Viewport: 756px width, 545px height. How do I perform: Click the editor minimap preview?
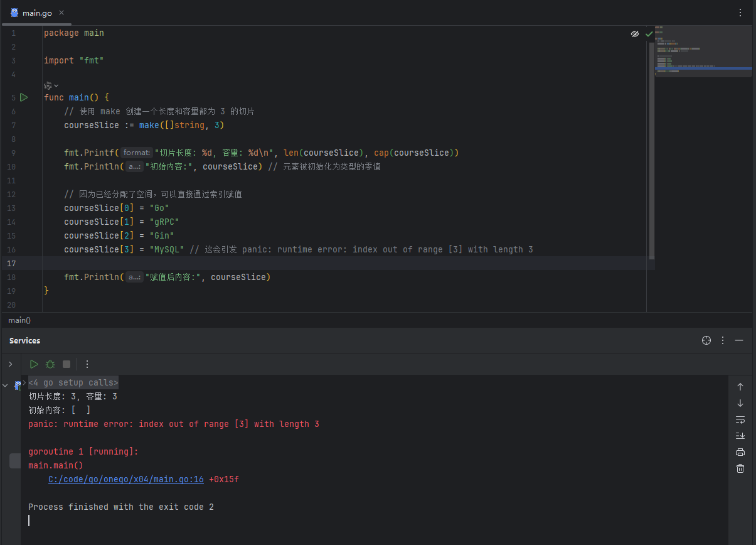(703, 51)
